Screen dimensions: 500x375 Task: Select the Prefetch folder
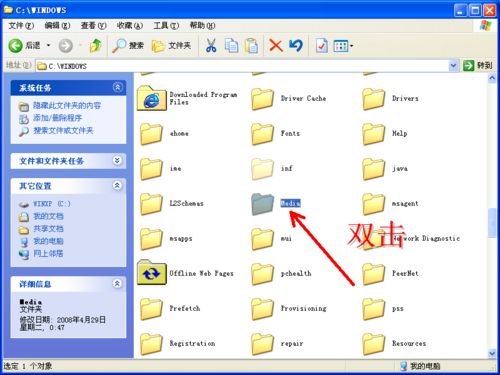[x=170, y=309]
